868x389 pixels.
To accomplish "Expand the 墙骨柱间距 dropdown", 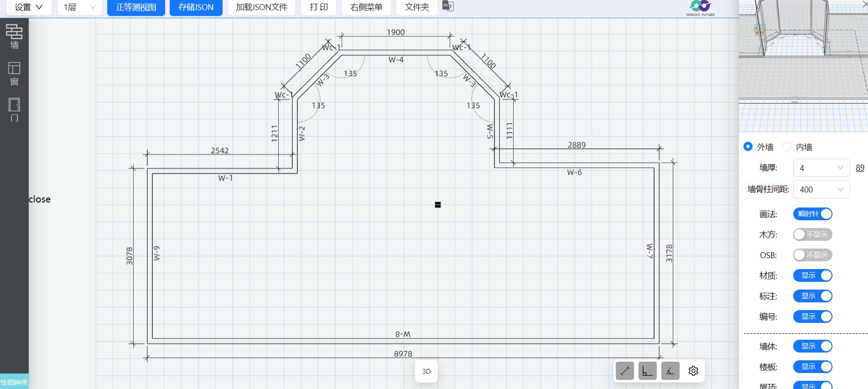I will [x=821, y=189].
